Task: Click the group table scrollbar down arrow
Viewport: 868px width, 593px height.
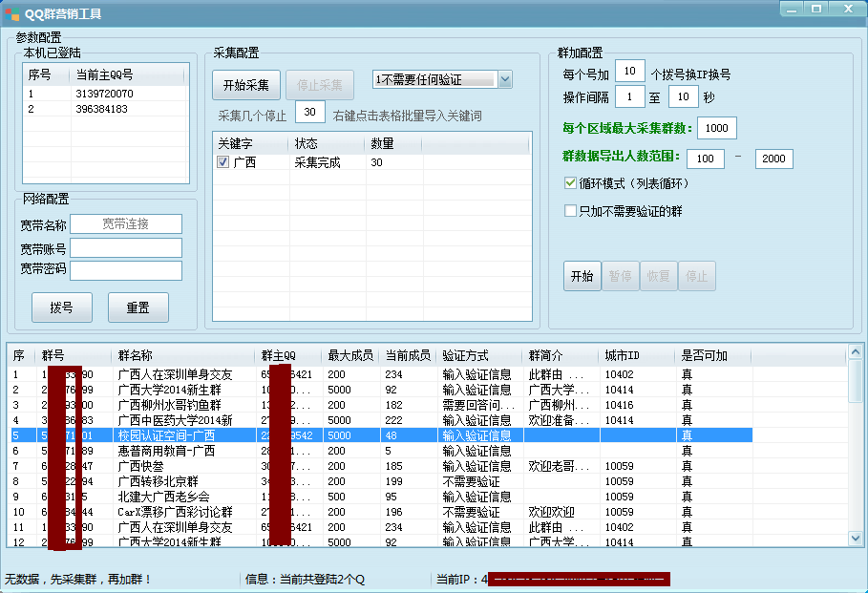Action: click(856, 538)
